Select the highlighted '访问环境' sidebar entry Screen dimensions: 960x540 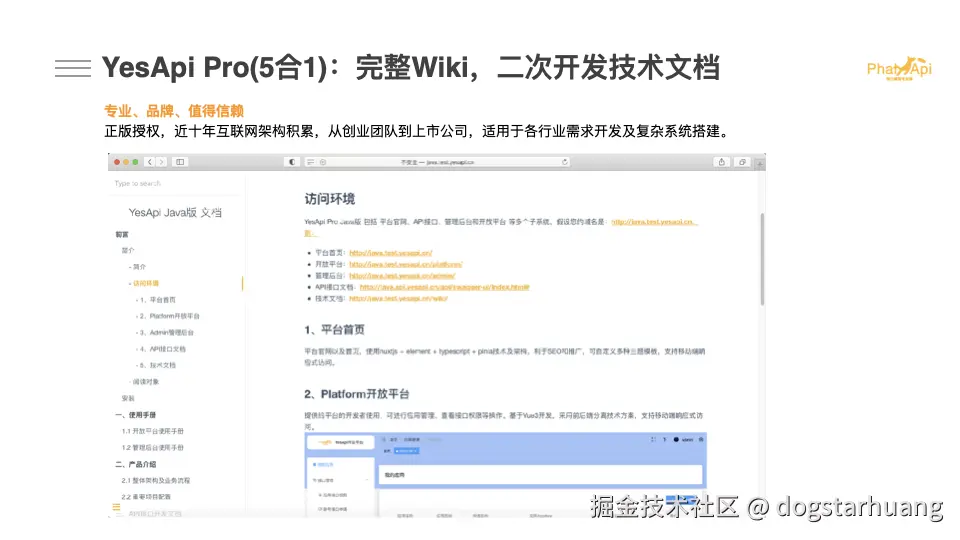(x=144, y=283)
